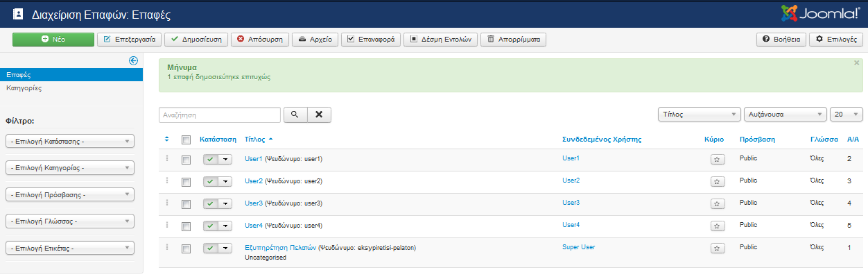Click the ordering sort arrows column header
868x277 pixels.
pos(166,139)
